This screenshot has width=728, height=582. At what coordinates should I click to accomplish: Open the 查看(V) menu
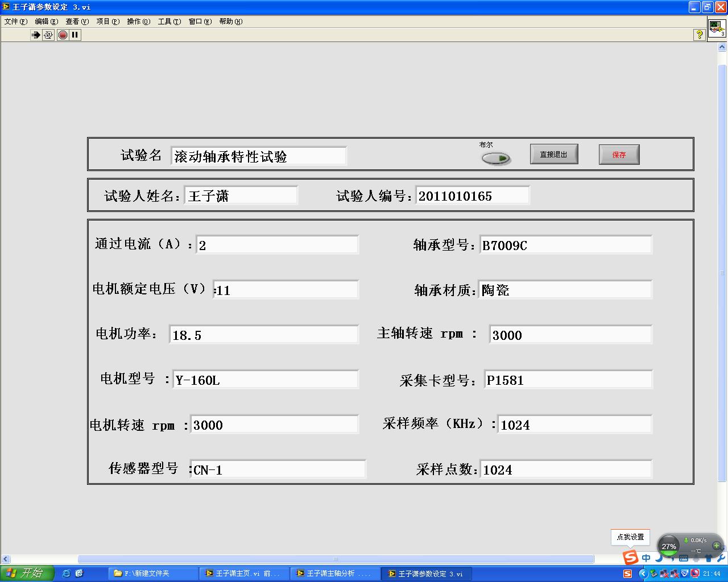pos(77,22)
